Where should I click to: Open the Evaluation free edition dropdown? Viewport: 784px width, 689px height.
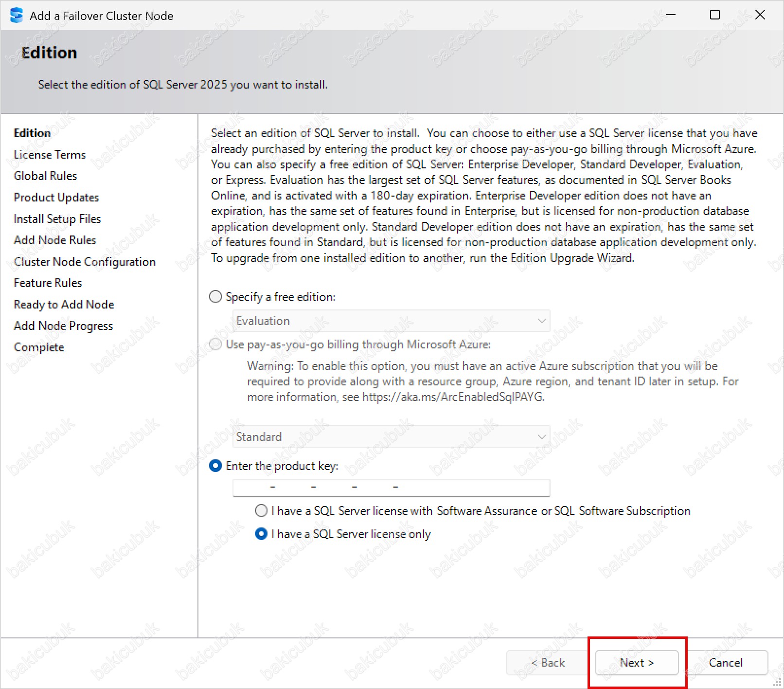tap(391, 321)
